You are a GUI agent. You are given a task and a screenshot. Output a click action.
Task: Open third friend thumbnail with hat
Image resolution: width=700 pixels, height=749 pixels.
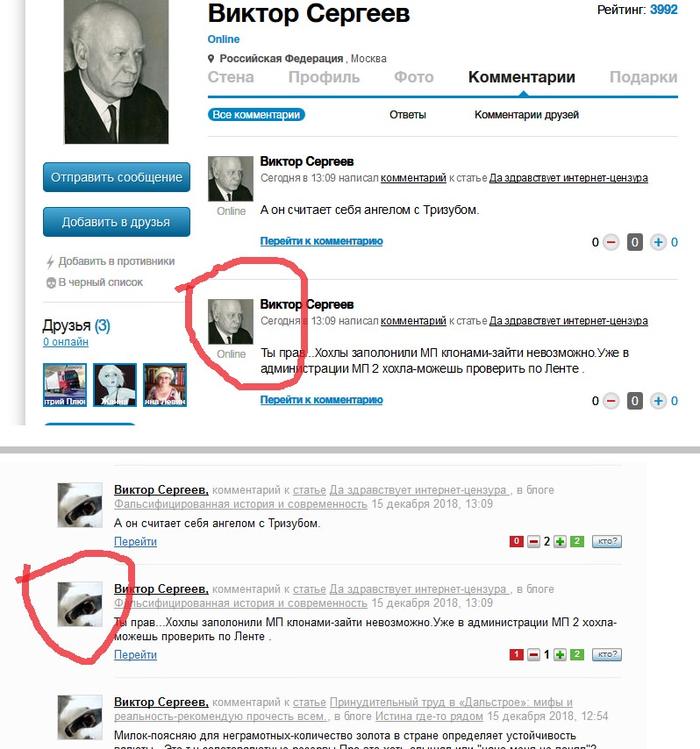click(165, 385)
